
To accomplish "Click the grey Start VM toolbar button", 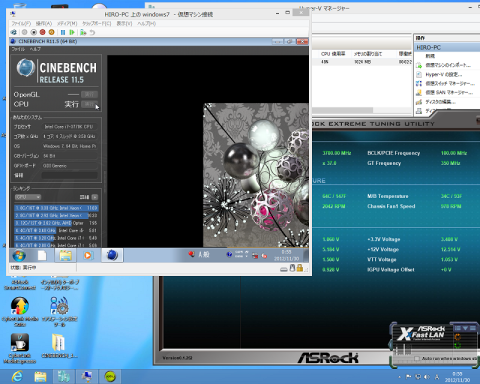I will click(x=24, y=32).
